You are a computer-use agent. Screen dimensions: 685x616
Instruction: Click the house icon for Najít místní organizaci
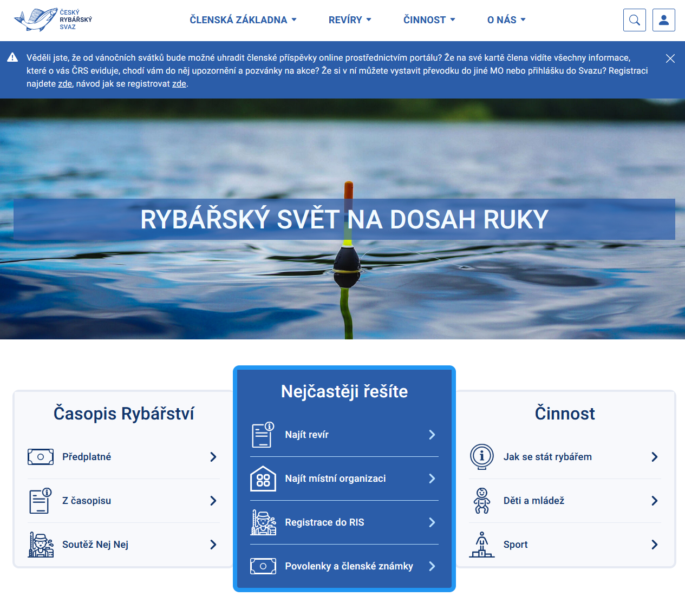pyautogui.click(x=263, y=479)
